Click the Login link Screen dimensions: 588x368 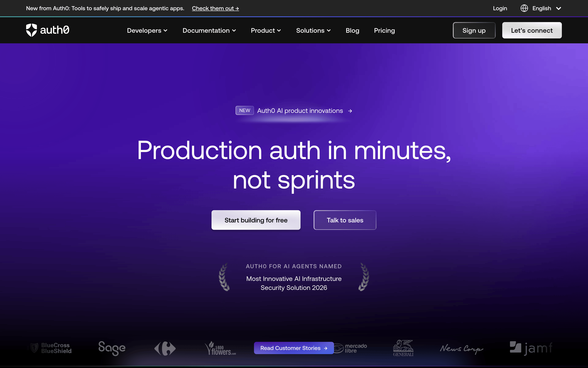point(500,8)
